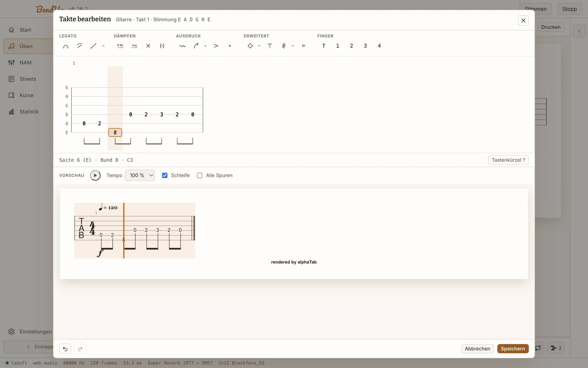This screenshot has height=368, width=588.
Task: Select the highlighted fret 8 note
Action: click(x=115, y=132)
